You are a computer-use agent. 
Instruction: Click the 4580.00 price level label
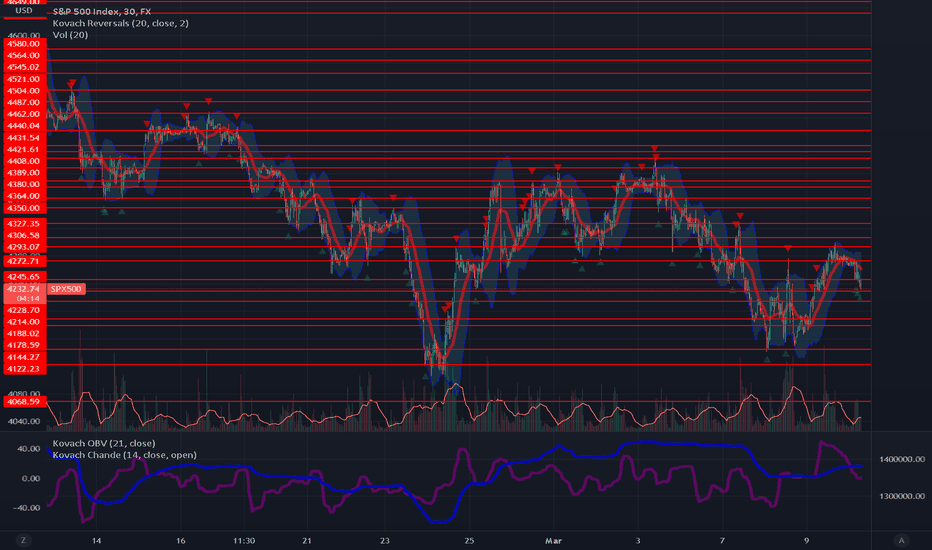tap(24, 43)
